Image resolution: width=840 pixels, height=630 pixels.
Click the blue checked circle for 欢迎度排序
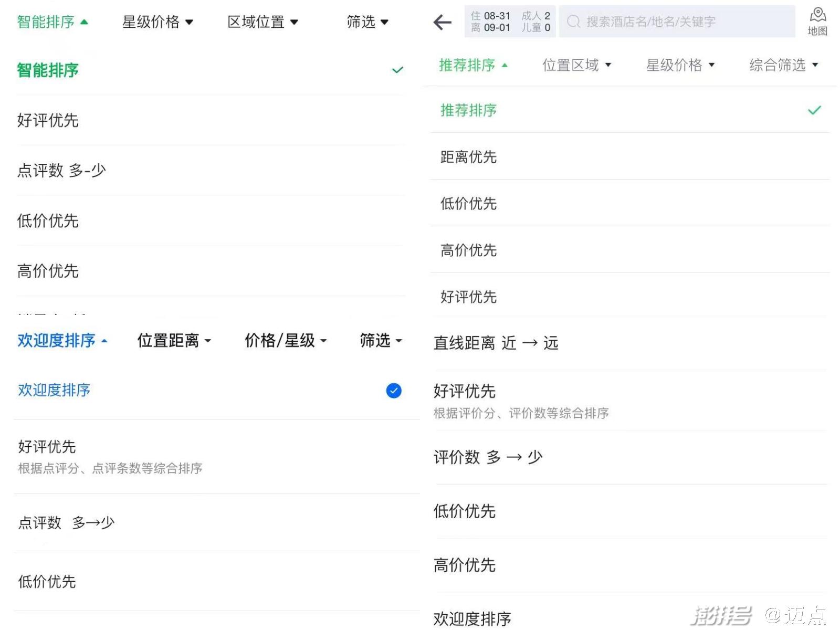(393, 391)
